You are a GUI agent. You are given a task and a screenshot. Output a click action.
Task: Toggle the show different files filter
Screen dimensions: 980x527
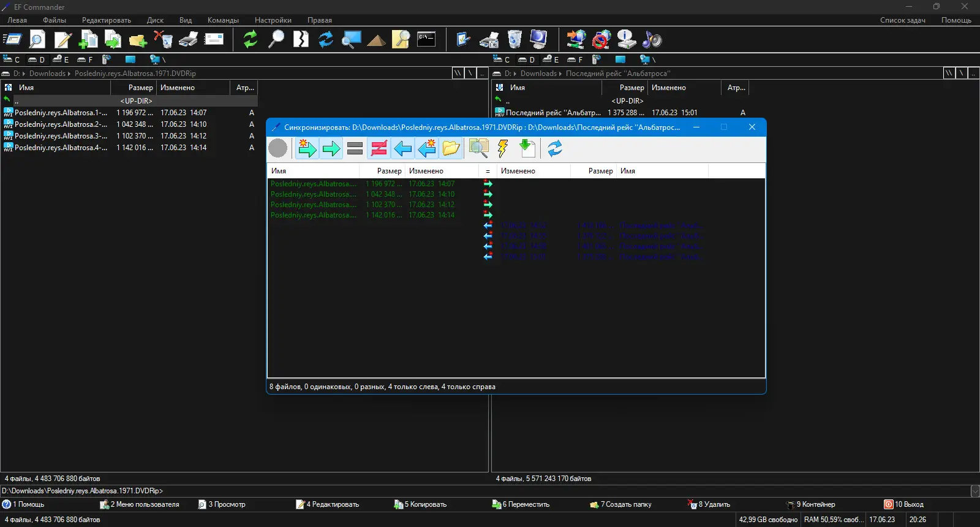[379, 148]
